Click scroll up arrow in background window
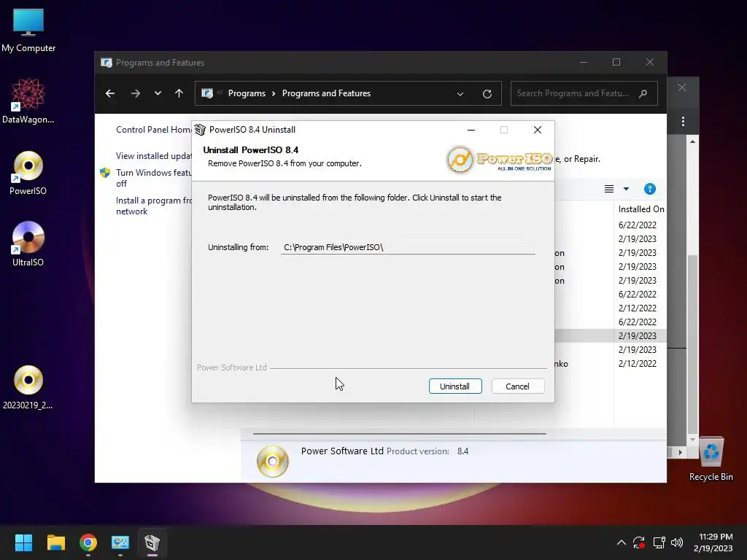The height and width of the screenshot is (560, 747). (x=693, y=141)
